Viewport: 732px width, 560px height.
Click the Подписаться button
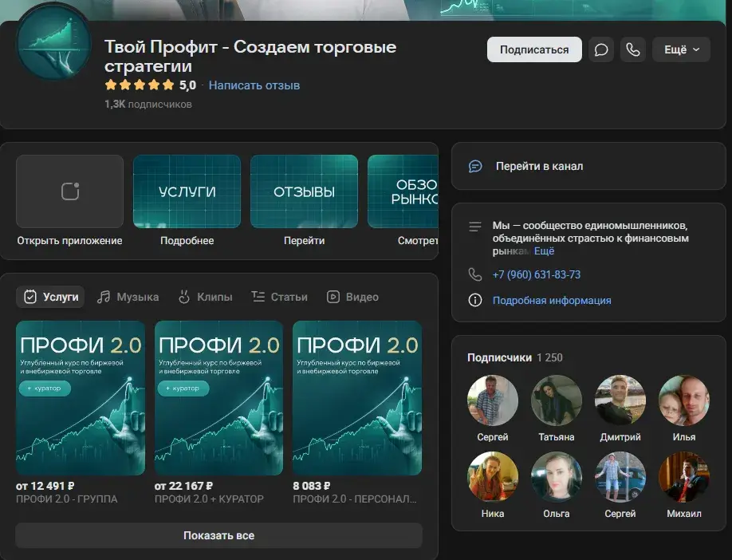534,49
